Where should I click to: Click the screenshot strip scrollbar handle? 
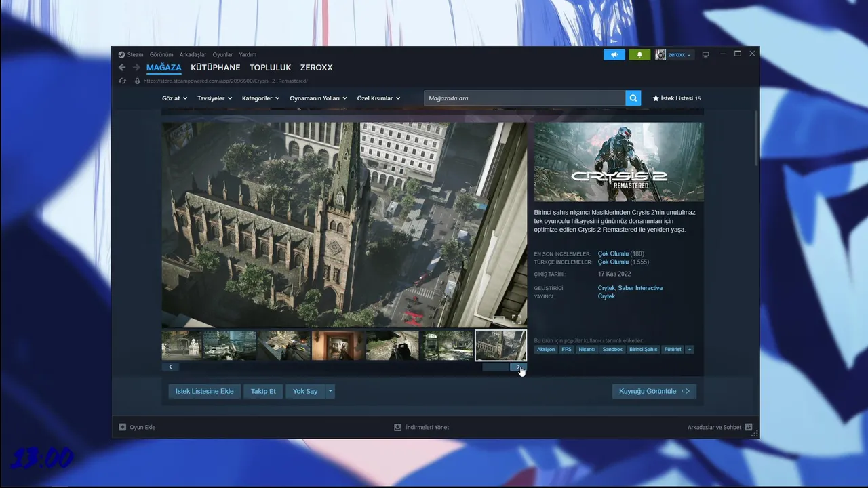496,367
